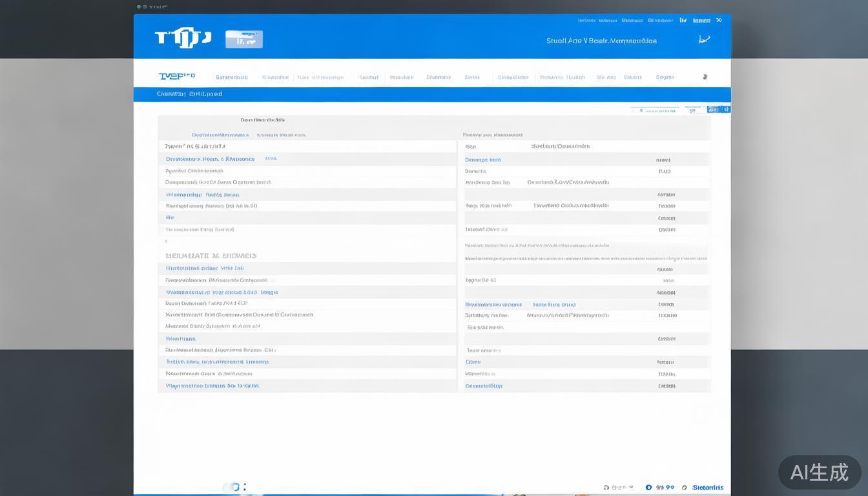This screenshot has height=496, width=868.
Task: Click the toggle-shaped icon at the bottom left
Action: [x=234, y=488]
